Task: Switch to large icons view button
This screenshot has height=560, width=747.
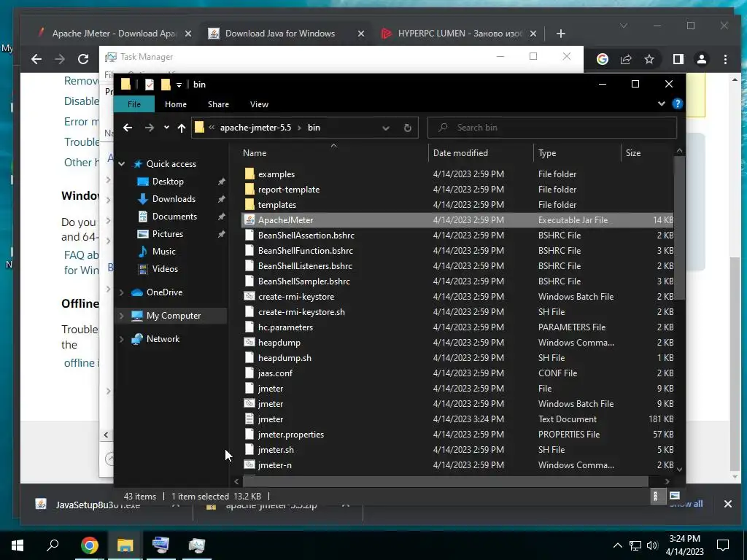Action: coord(674,496)
